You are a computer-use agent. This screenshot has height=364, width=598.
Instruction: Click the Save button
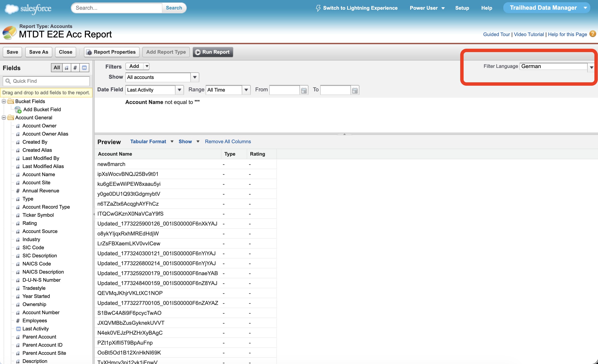tap(12, 52)
